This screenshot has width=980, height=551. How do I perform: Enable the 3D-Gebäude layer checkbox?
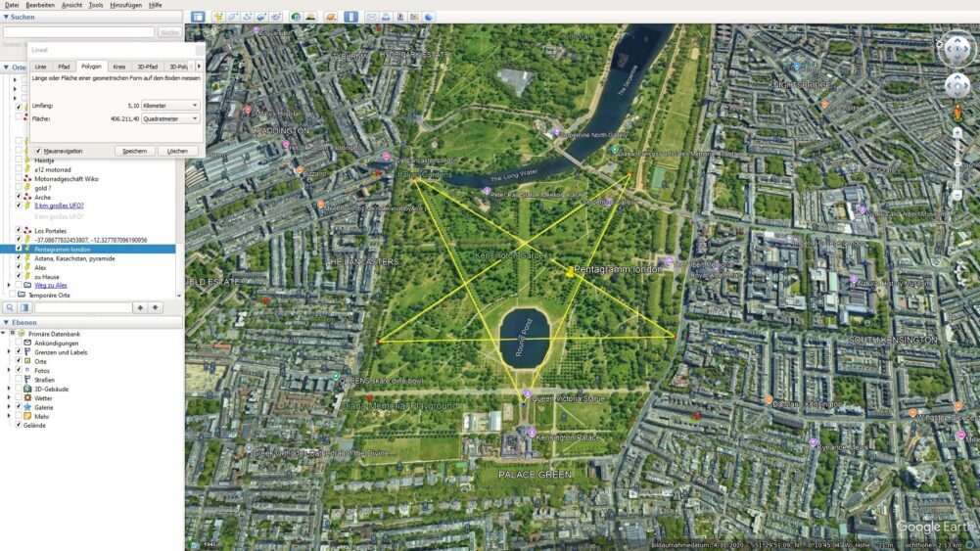[x=19, y=389]
